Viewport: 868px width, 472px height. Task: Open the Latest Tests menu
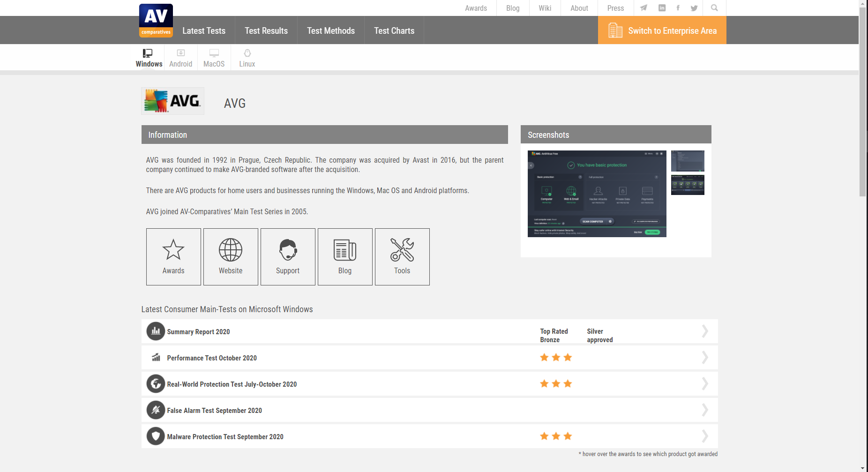tap(204, 30)
